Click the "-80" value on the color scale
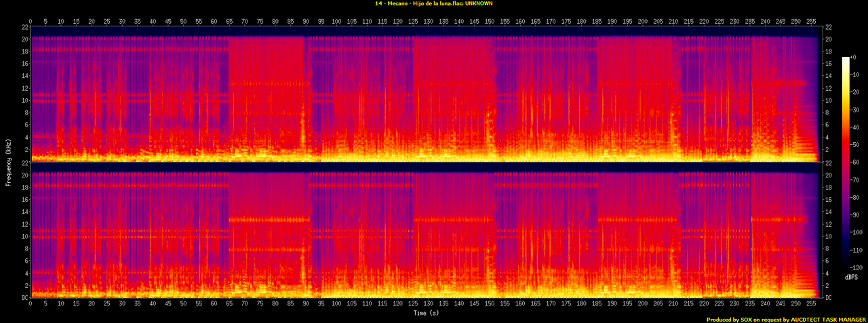Viewport: 868px width, 323px height. [x=856, y=197]
